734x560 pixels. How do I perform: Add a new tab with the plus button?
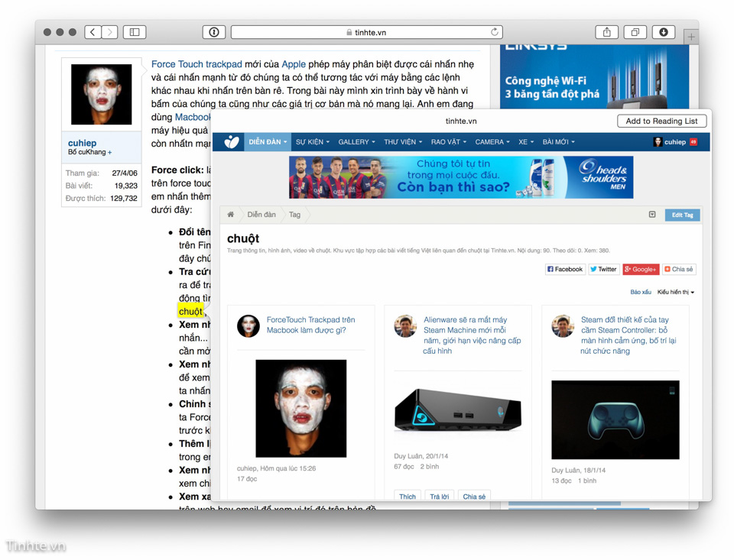click(x=691, y=37)
